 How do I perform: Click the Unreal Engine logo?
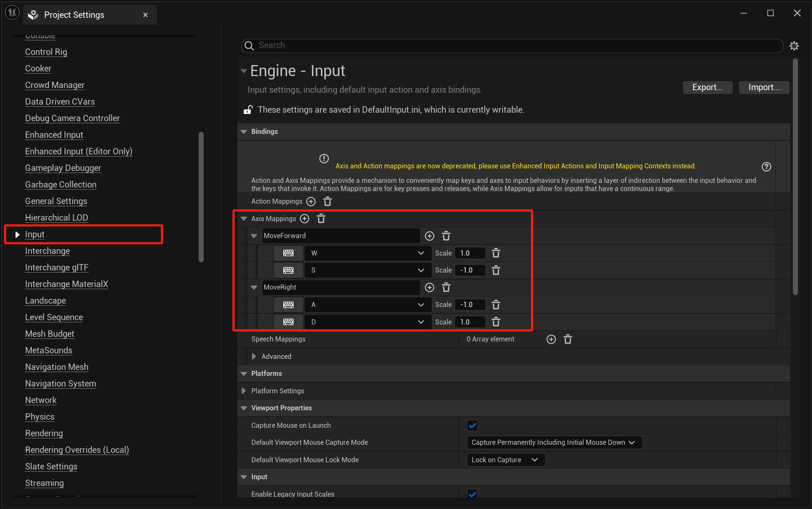tap(12, 13)
